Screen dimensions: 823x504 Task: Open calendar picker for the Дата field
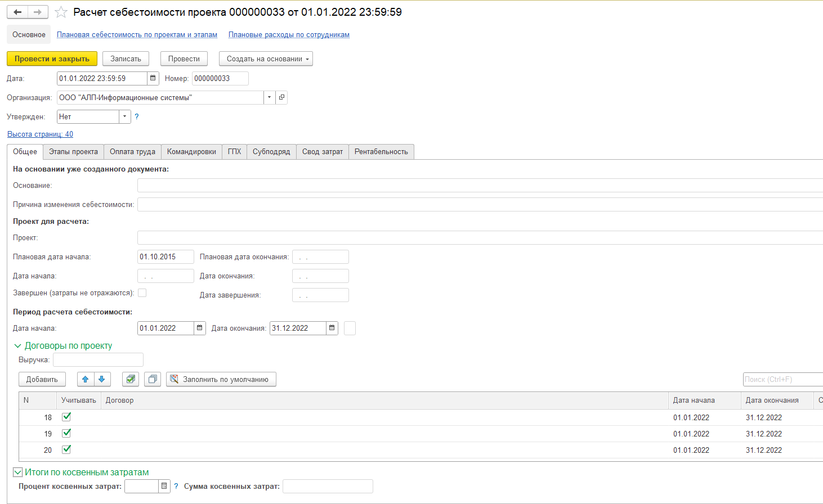[x=153, y=78]
